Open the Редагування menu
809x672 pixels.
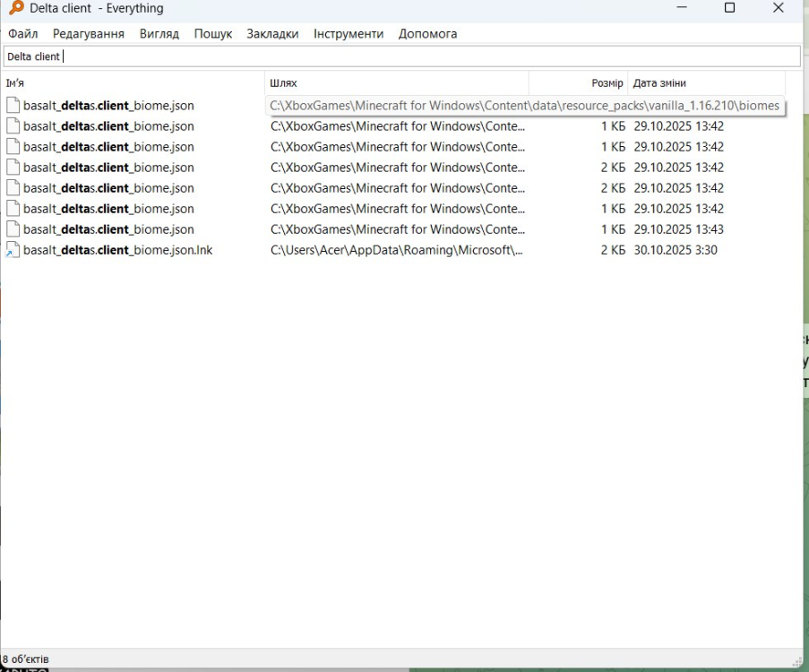(88, 33)
